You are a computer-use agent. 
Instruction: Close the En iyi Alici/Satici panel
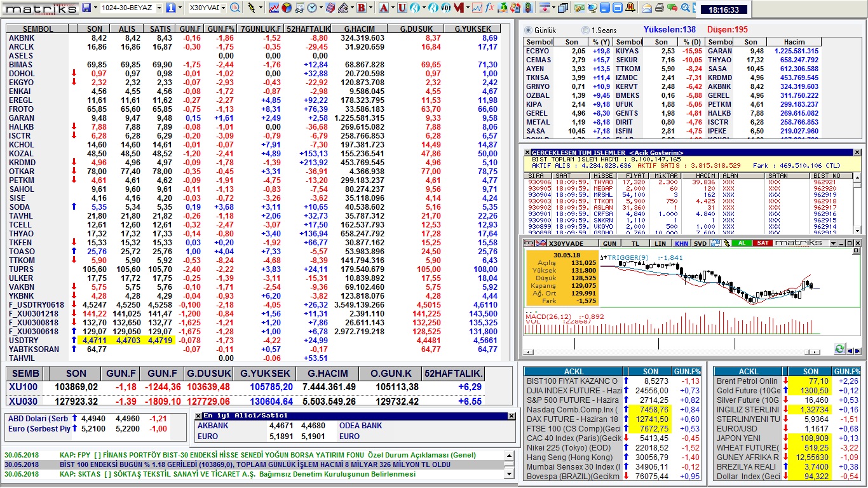512,416
